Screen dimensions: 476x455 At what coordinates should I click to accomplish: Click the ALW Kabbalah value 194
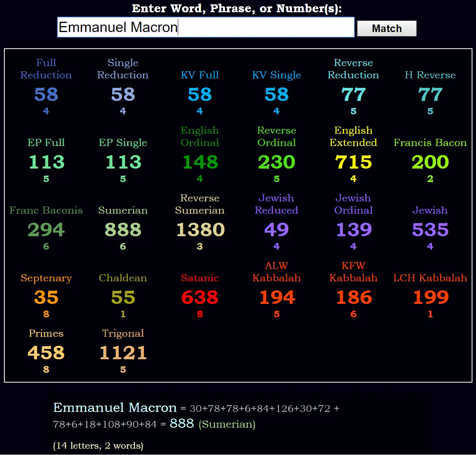(276, 298)
